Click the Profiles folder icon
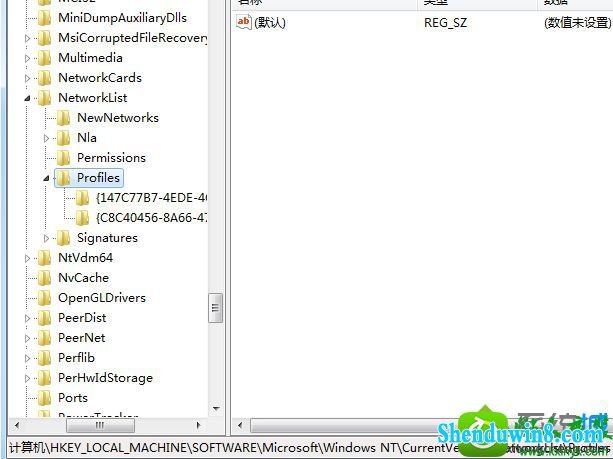The image size is (613, 459). (63, 178)
